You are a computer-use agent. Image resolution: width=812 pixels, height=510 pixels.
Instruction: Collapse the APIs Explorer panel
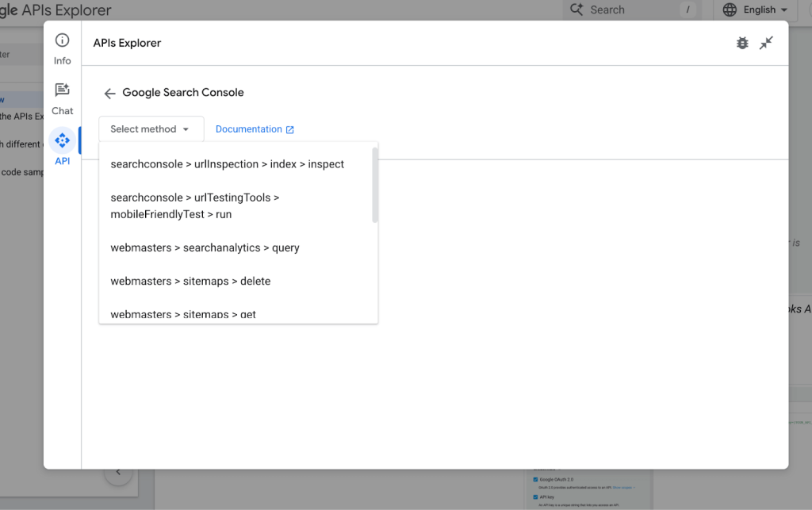click(x=766, y=43)
